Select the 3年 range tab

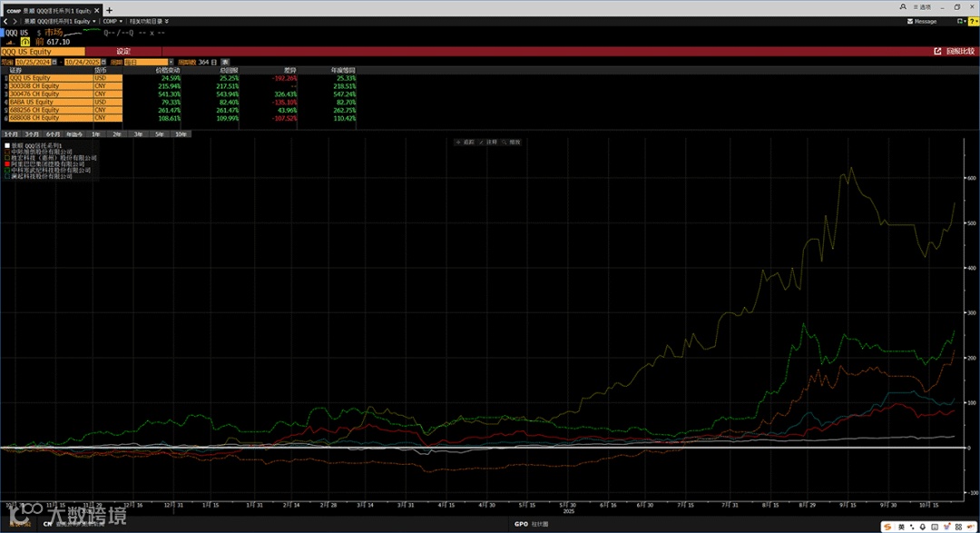click(139, 133)
